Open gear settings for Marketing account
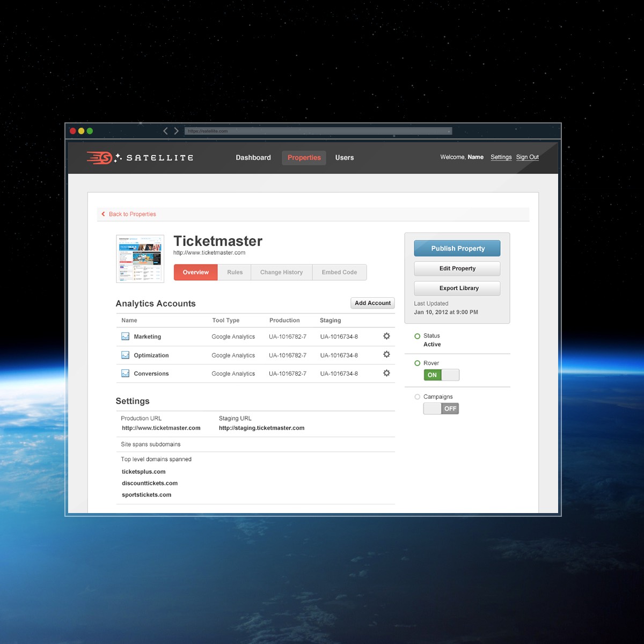Viewport: 644px width, 644px height. pos(386,336)
